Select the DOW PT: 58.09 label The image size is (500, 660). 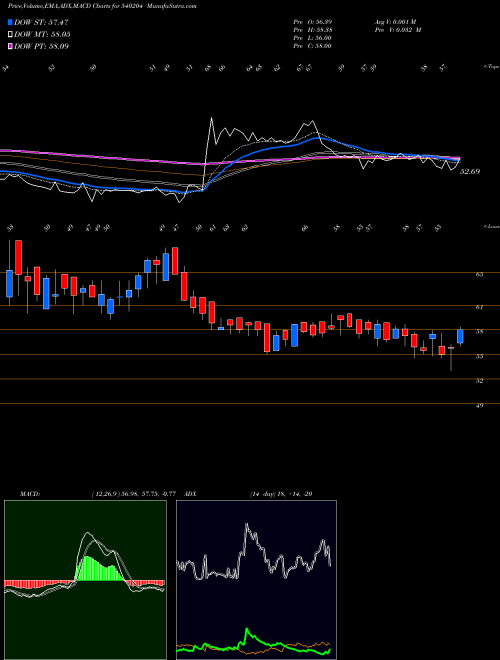(x=41, y=46)
